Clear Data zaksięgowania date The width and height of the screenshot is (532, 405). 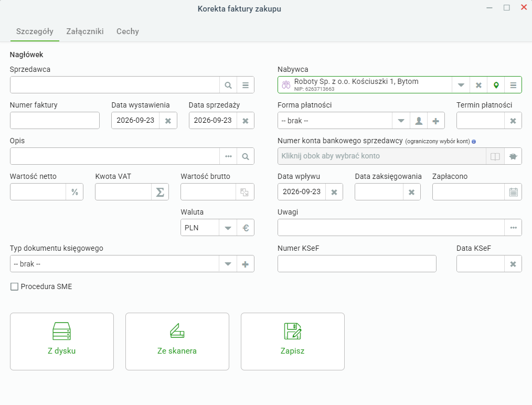pyautogui.click(x=411, y=192)
